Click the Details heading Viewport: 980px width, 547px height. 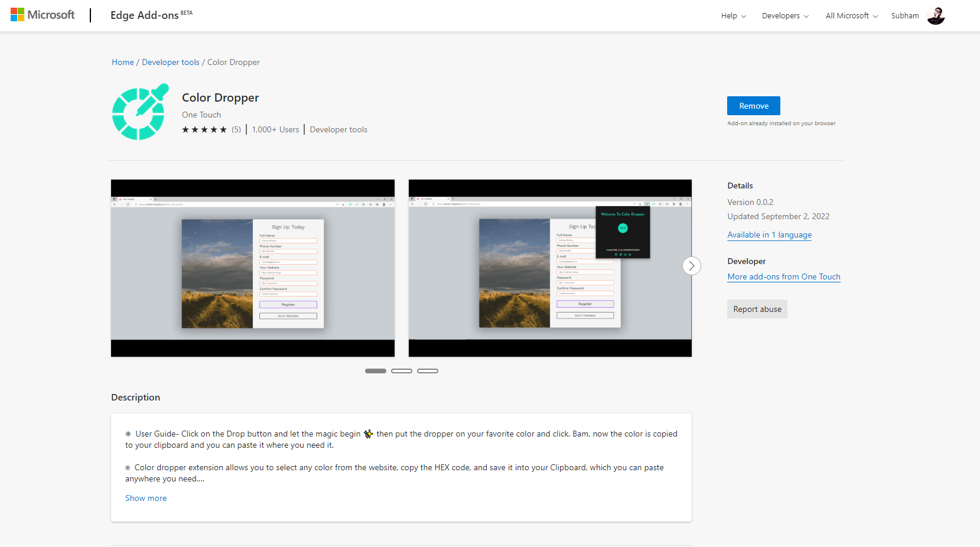click(x=740, y=185)
